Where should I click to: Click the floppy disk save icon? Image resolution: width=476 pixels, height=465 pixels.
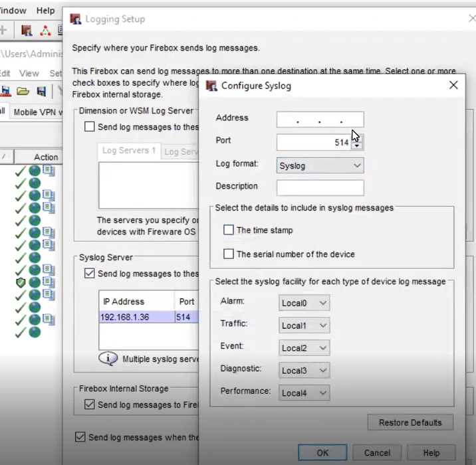point(41,91)
